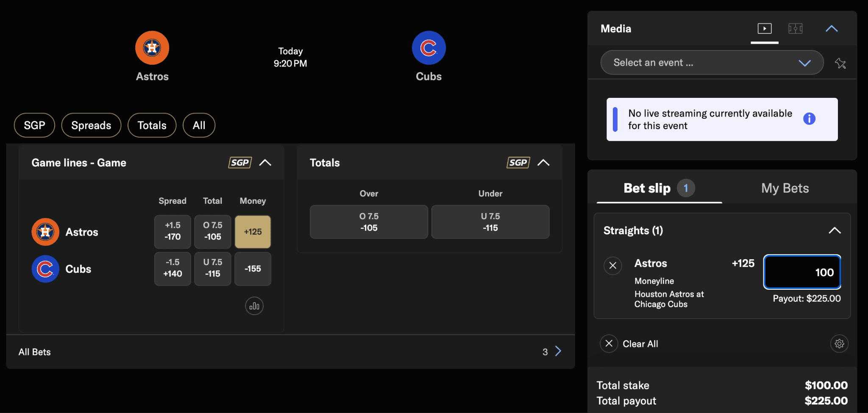Pick Over 7.5 in Totals panel

(x=369, y=222)
